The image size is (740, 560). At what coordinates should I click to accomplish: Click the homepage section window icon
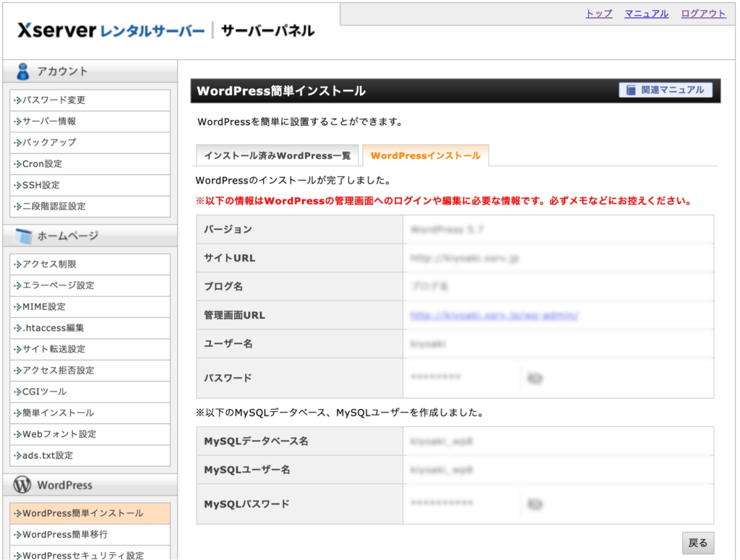point(23,236)
